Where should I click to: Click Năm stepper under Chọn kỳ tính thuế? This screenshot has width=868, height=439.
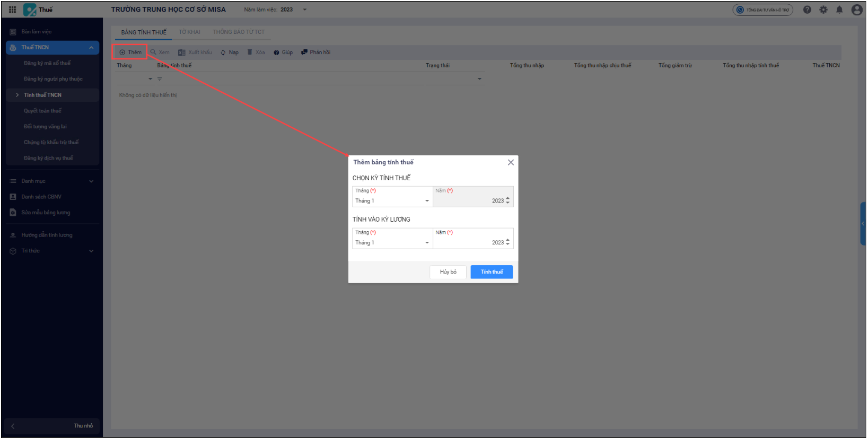point(507,201)
